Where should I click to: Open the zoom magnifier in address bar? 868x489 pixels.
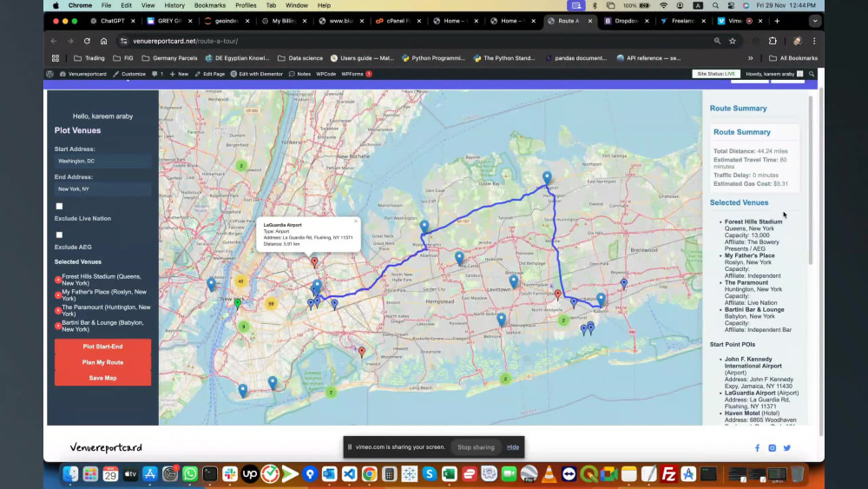coord(717,41)
